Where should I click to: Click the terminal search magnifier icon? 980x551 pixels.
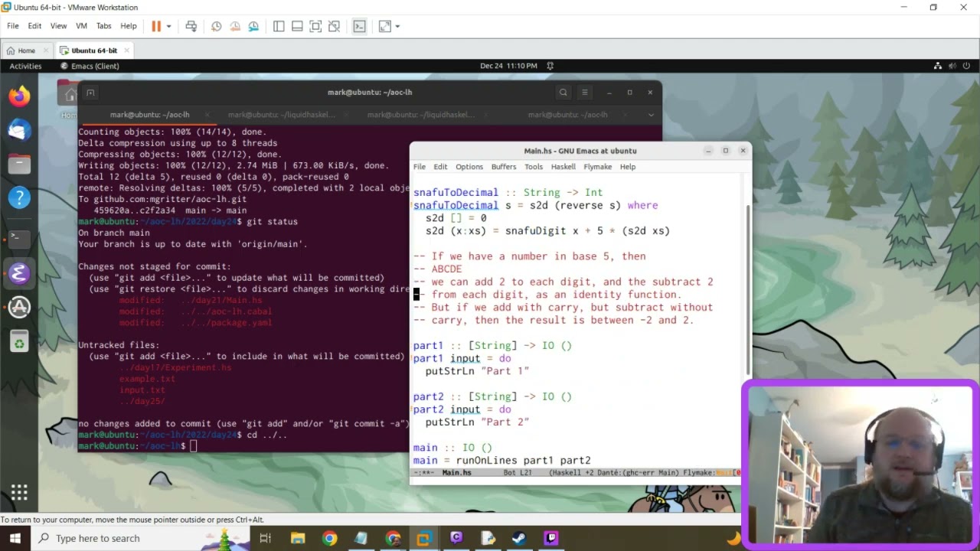(x=563, y=93)
